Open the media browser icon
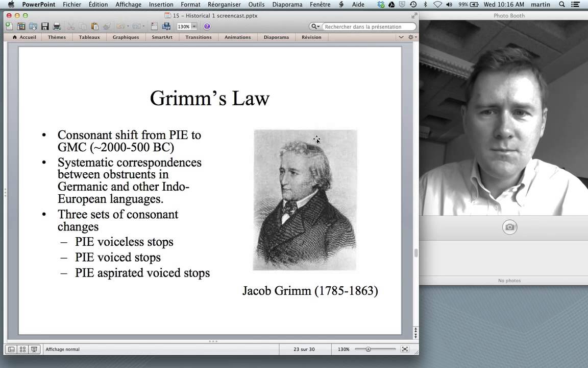This screenshot has width=588, height=368. [x=166, y=26]
